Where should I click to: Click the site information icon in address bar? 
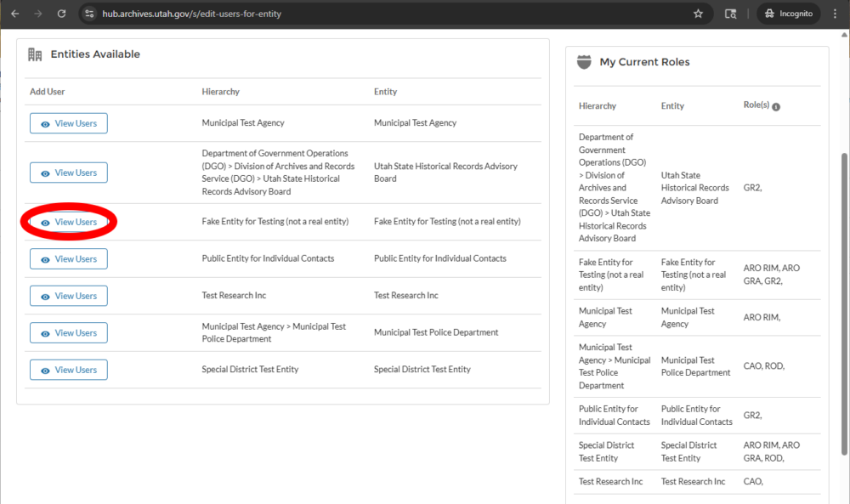(89, 14)
